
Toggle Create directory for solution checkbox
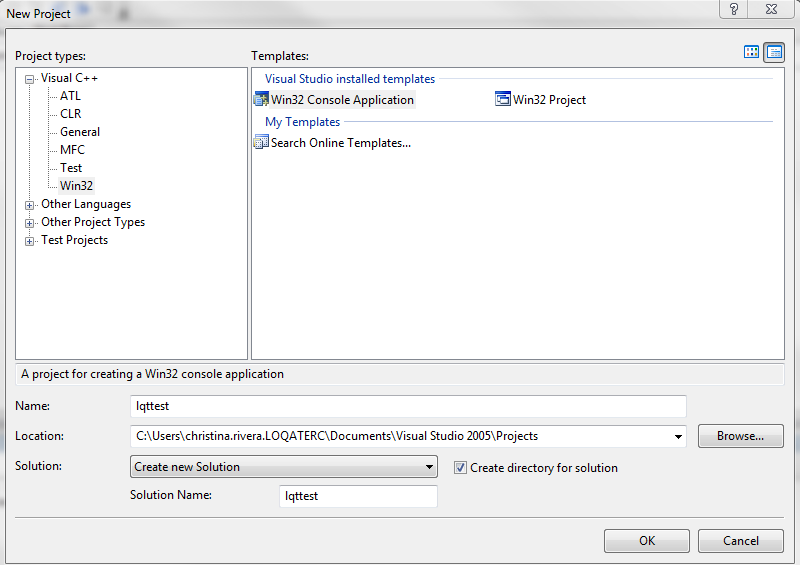pos(460,468)
